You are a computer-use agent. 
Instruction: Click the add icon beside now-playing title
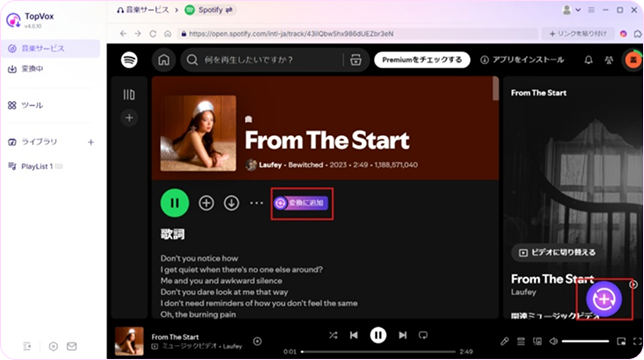257,341
